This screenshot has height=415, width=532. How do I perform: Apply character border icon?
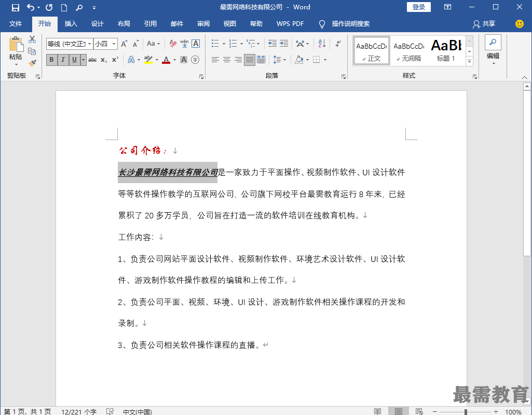point(196,44)
